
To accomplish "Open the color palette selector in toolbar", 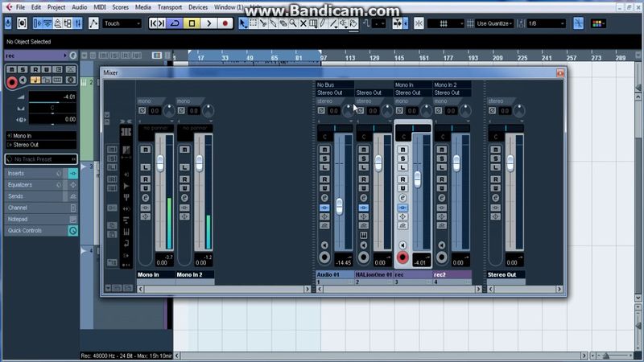I will 597,23.
